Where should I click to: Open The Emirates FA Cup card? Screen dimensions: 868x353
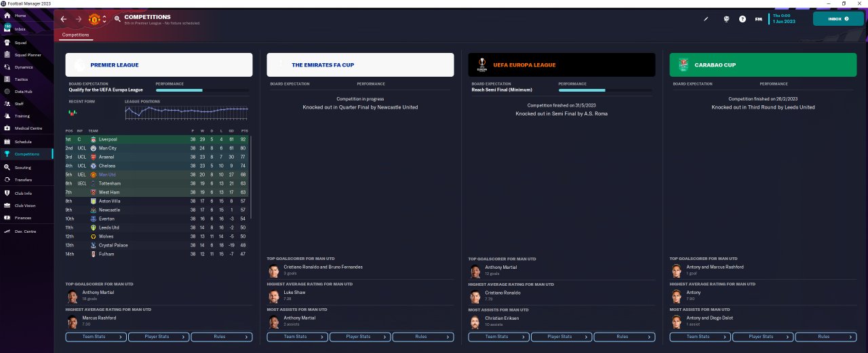coord(360,64)
